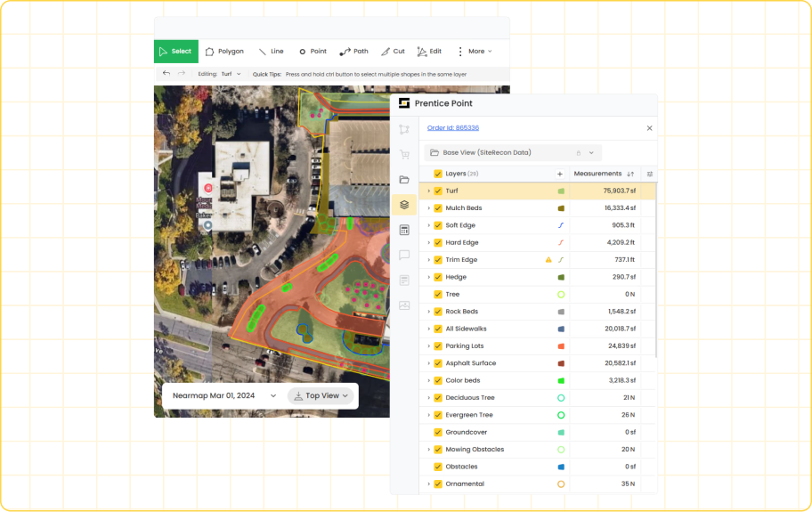The height and width of the screenshot is (512, 812).
Task: Open the notes list sidebar icon
Action: tap(404, 280)
